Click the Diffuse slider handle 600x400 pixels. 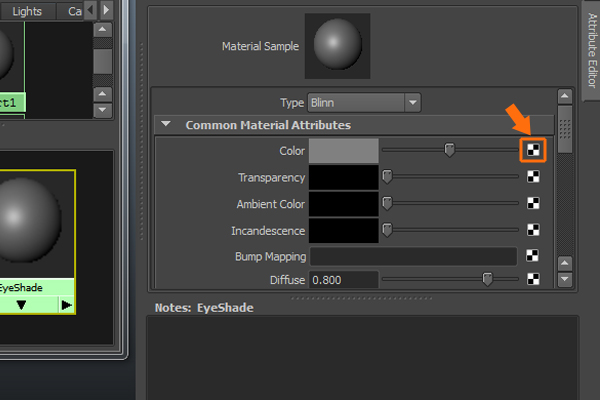487,279
